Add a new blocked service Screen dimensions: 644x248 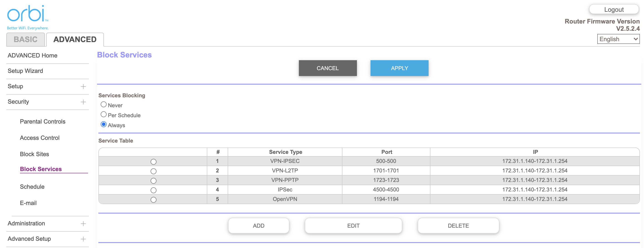tap(259, 225)
